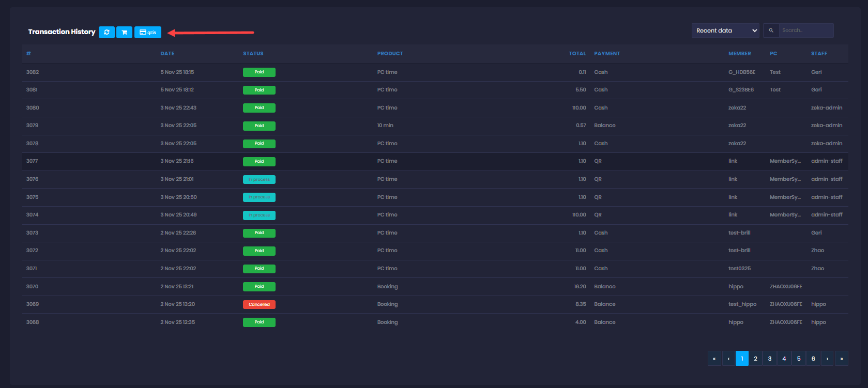
Task: Click the STATUS column header
Action: click(x=253, y=54)
